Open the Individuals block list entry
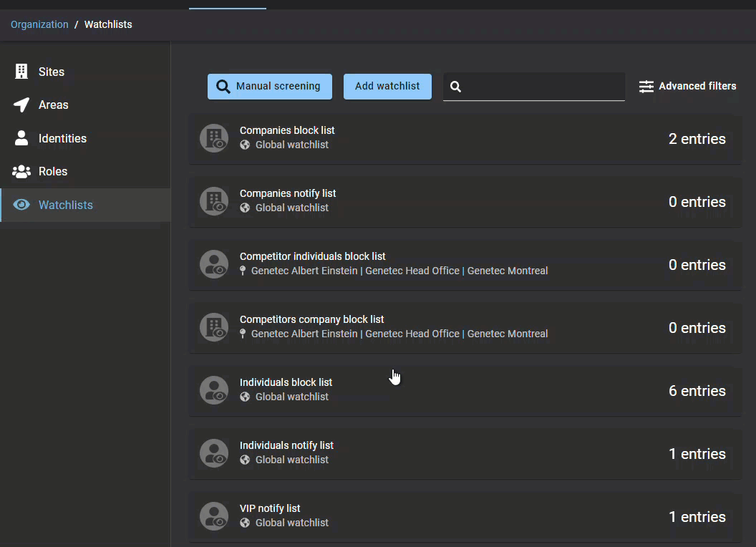The image size is (756, 547). point(286,382)
